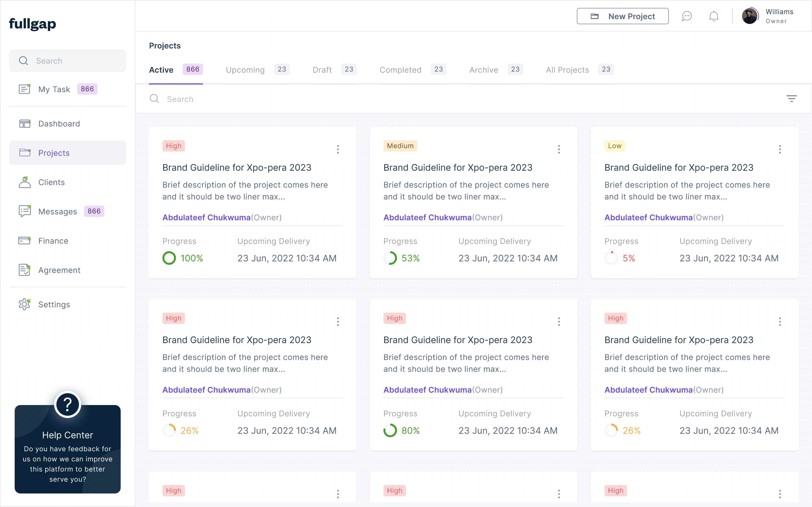
Task: Click the 53% progress ring indicator
Action: tap(390, 258)
